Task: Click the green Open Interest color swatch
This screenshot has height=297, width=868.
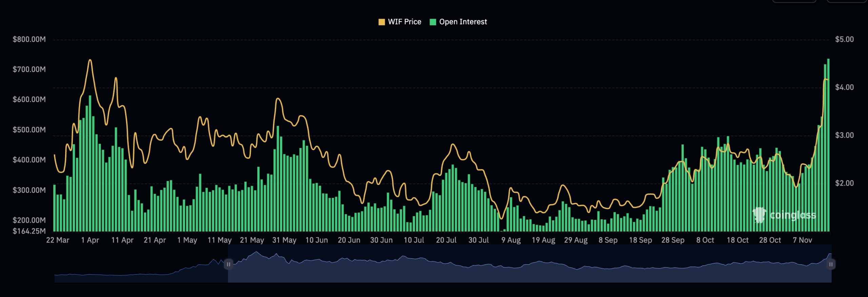Action: click(x=433, y=22)
